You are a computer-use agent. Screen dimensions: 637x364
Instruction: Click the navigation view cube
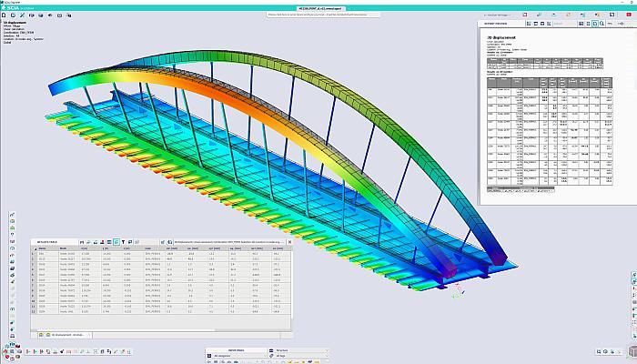tap(13, 350)
